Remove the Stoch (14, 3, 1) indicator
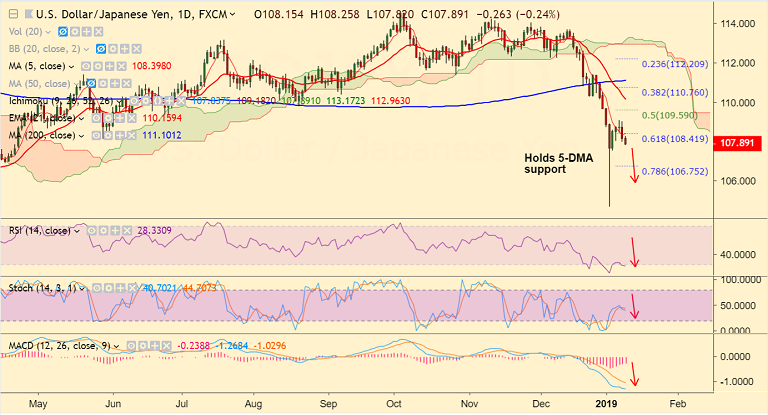Viewport: 768px width, 415px height. click(132, 288)
